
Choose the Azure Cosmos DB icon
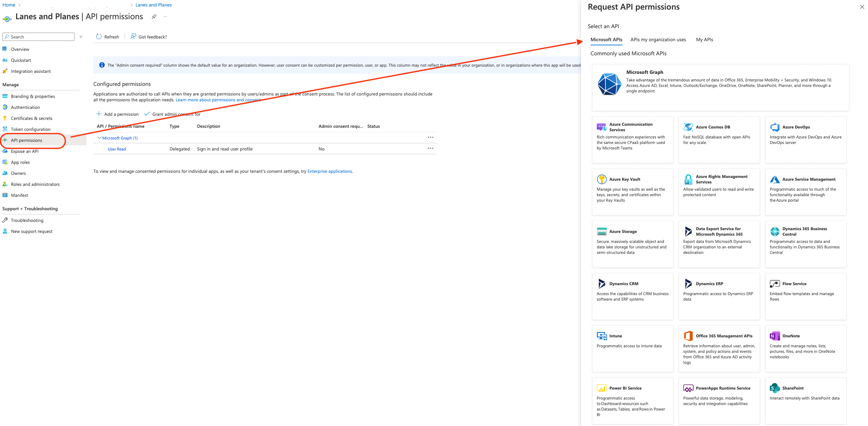688,127
